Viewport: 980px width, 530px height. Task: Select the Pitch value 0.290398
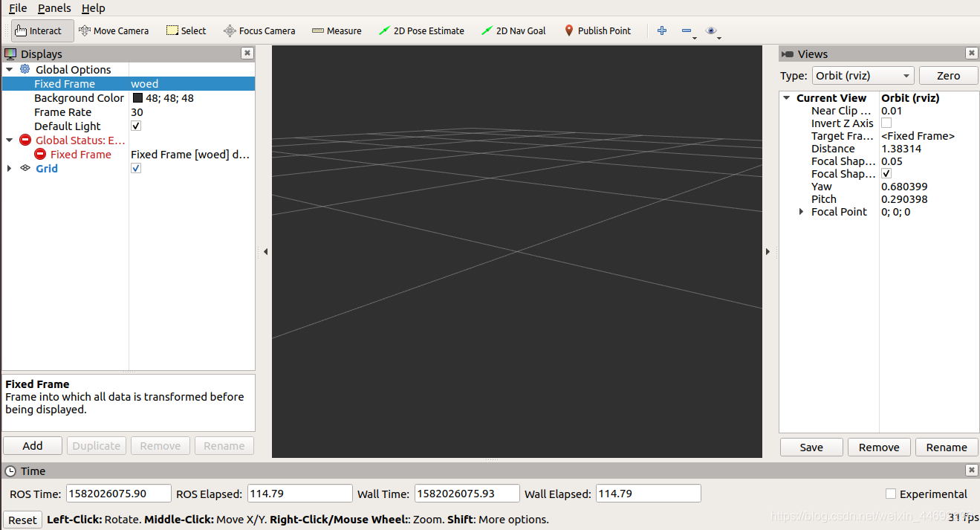[x=904, y=199]
